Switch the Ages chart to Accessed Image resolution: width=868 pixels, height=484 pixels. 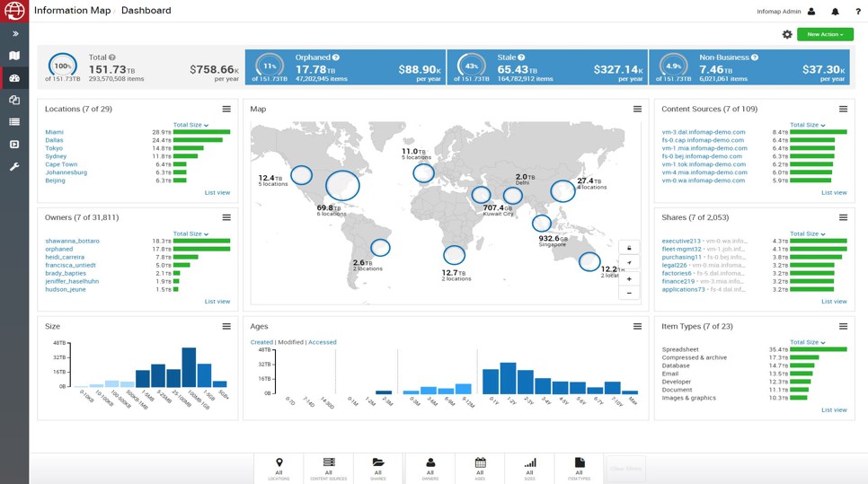click(x=323, y=342)
